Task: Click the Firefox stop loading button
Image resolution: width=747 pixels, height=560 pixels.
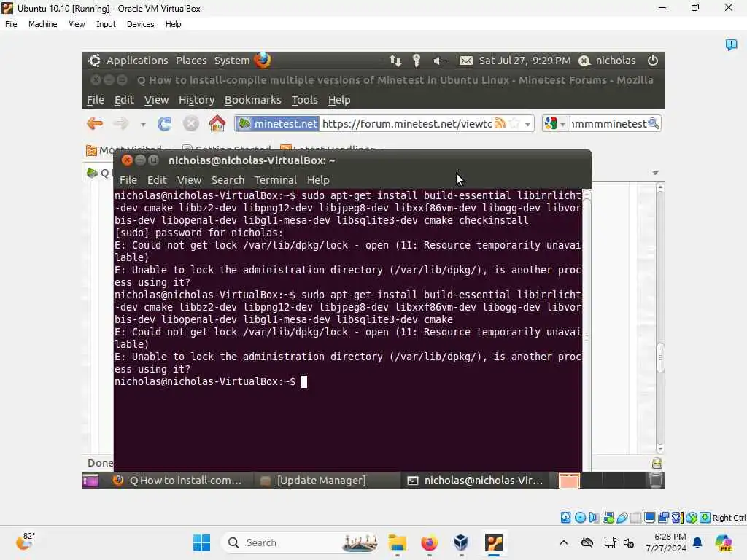Action: [190, 124]
